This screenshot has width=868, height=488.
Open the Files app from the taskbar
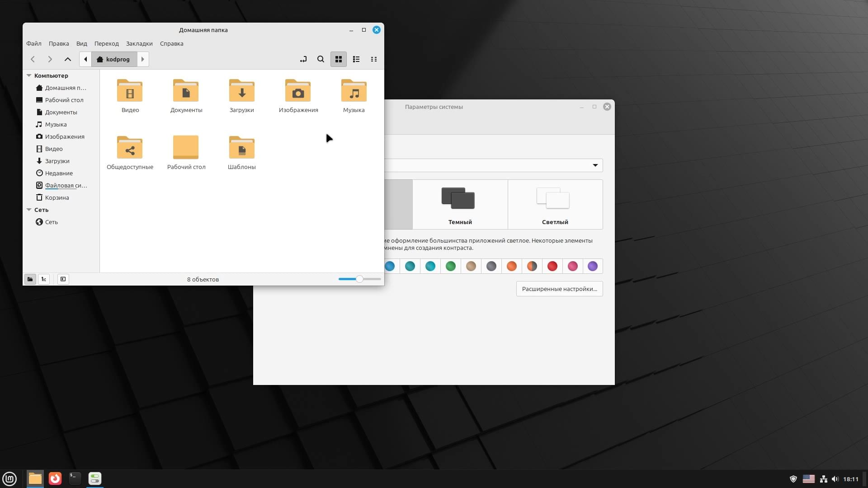(35, 479)
